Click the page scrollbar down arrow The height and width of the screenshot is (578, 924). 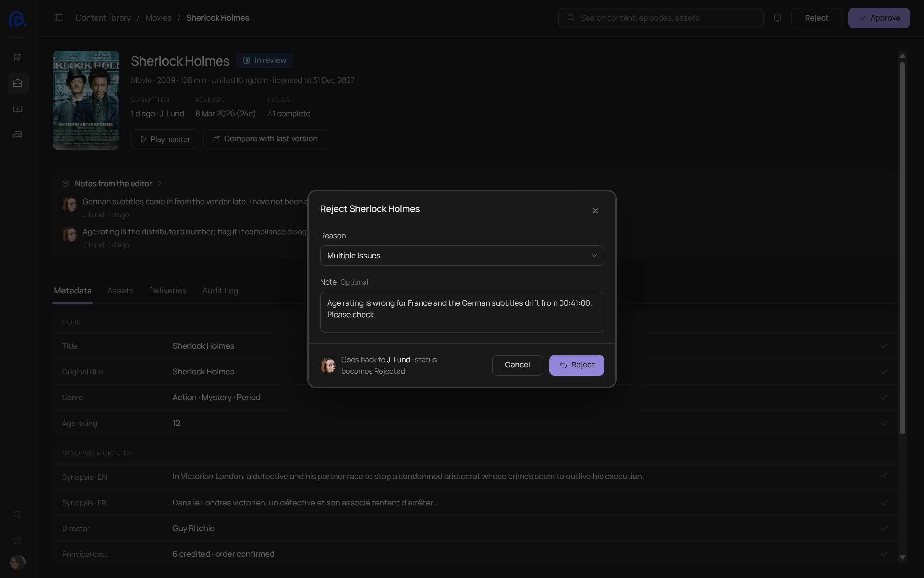[x=902, y=557]
